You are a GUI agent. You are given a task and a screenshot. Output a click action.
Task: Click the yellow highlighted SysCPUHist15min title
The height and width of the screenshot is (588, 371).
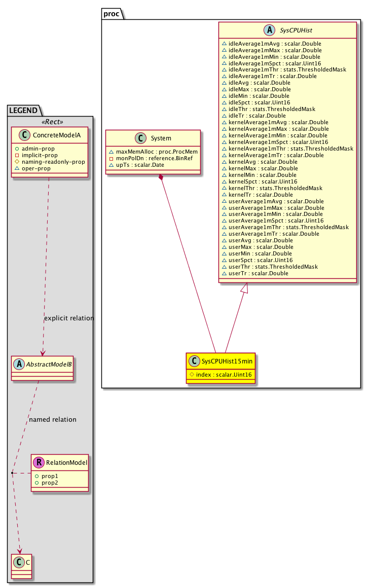tap(227, 362)
